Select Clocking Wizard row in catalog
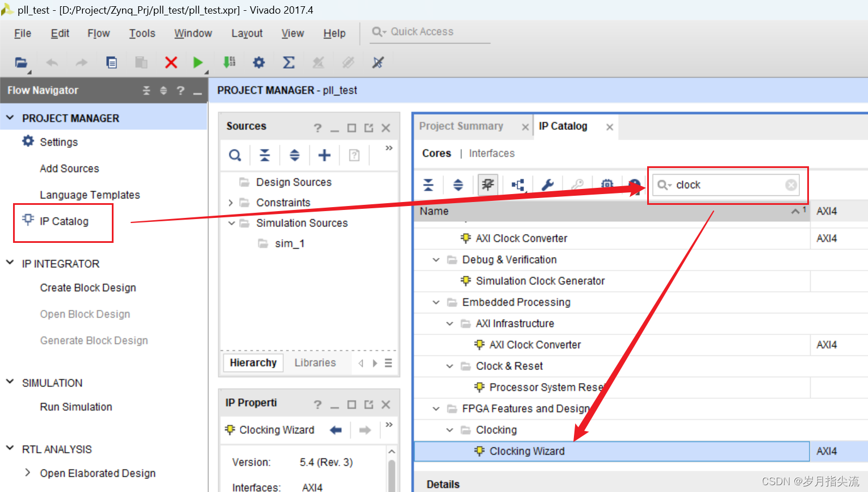868x492 pixels. (612, 451)
